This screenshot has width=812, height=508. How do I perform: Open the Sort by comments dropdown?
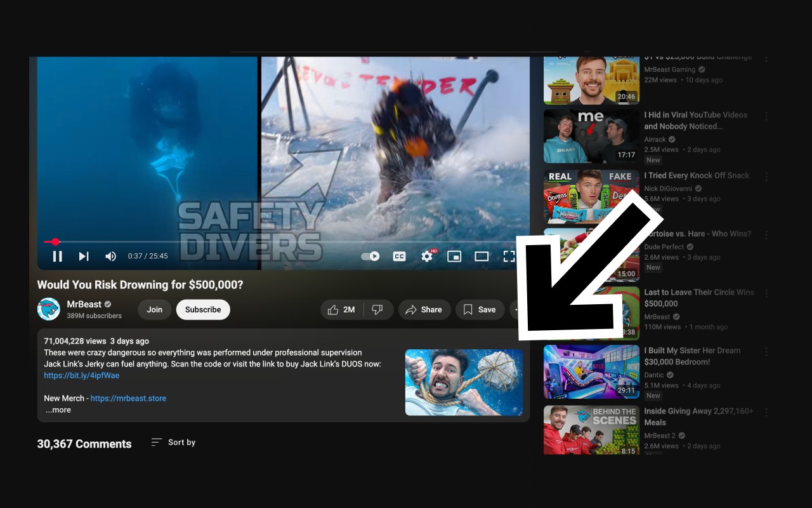(x=173, y=442)
